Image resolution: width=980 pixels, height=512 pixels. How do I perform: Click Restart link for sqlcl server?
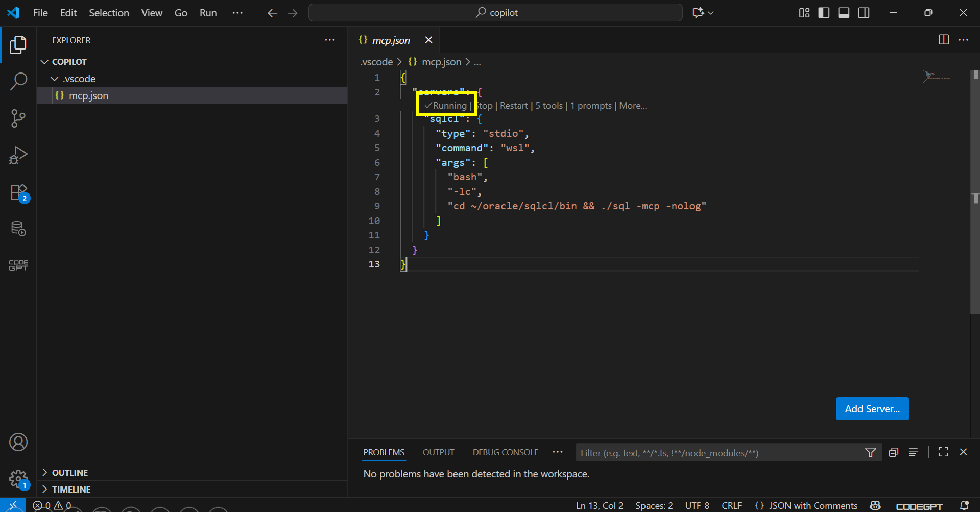[x=513, y=106]
